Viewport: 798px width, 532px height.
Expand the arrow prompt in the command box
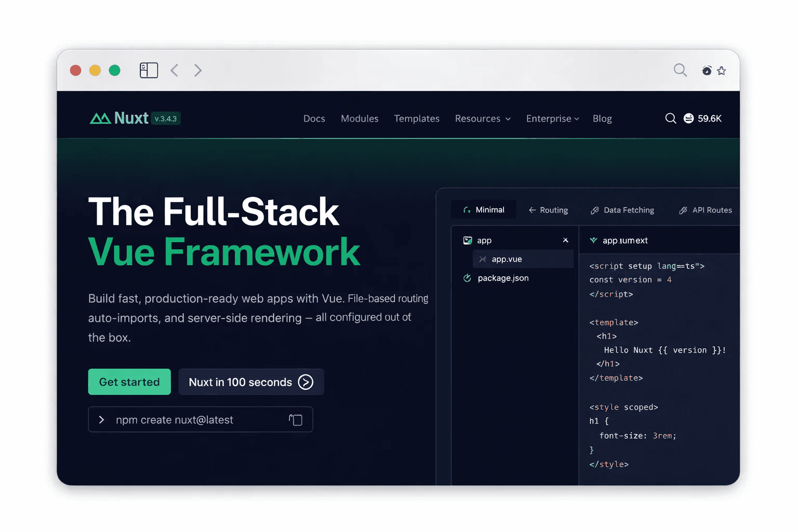(x=102, y=419)
